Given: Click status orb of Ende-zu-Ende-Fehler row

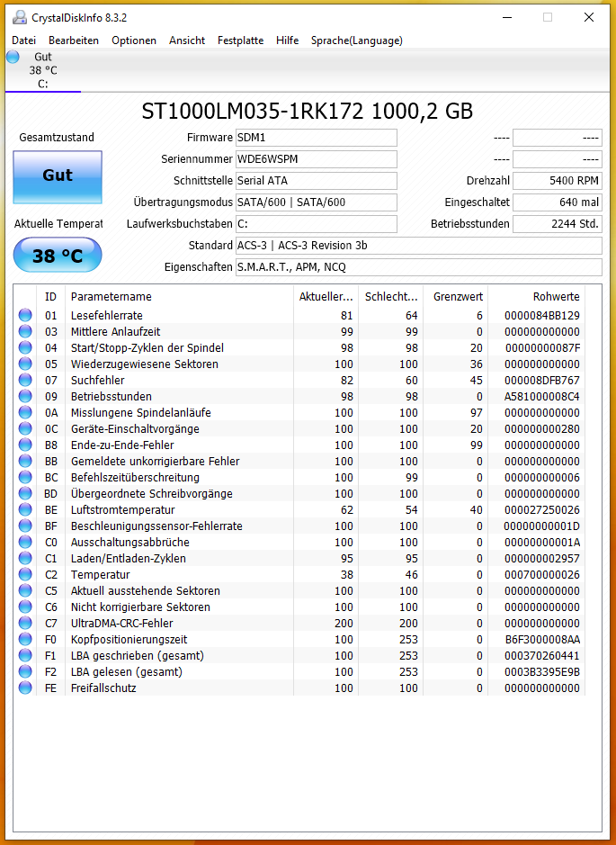Looking at the screenshot, I should click(25, 445).
